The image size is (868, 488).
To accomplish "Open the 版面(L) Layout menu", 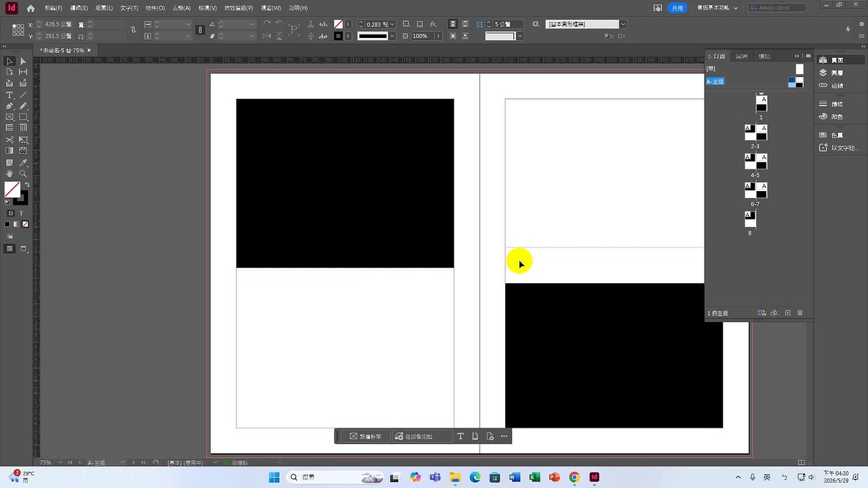I will (x=104, y=8).
